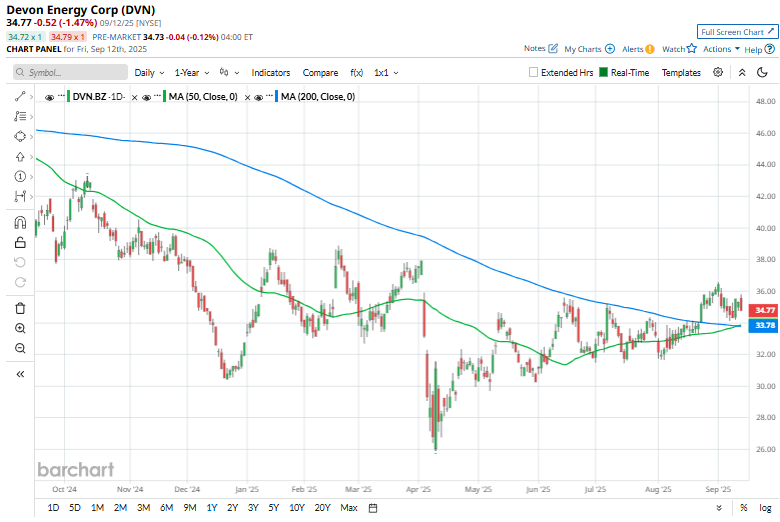Screen dimensions: 780x522
Task: Hide the MA 200 line eye icon
Action: click(x=258, y=98)
